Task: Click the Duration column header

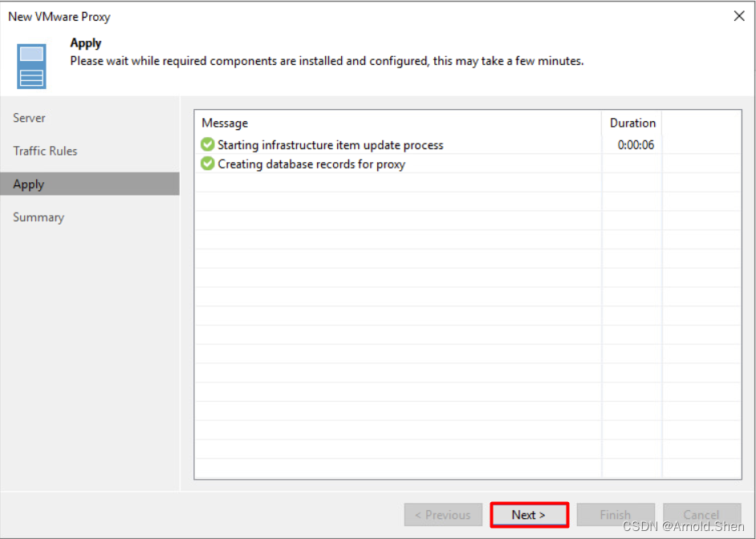Action: [632, 123]
